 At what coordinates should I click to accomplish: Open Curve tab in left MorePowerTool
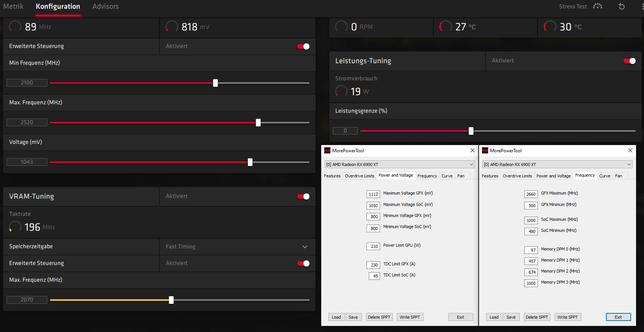[x=447, y=176]
